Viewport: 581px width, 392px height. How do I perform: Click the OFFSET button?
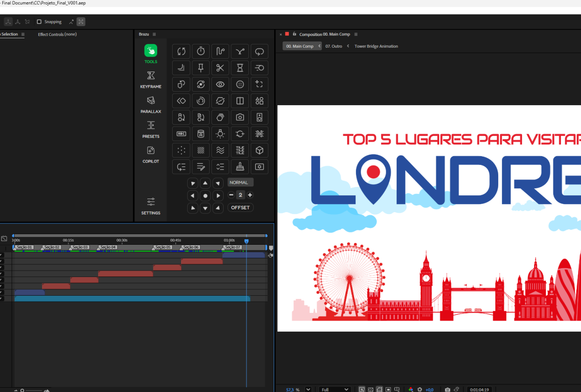240,207
